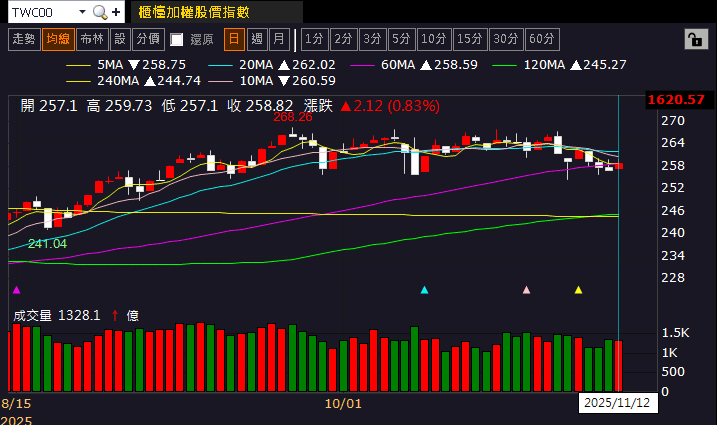717x425 pixels.
Task: Click the 120MA green legend line
Action: pyautogui.click(x=505, y=66)
